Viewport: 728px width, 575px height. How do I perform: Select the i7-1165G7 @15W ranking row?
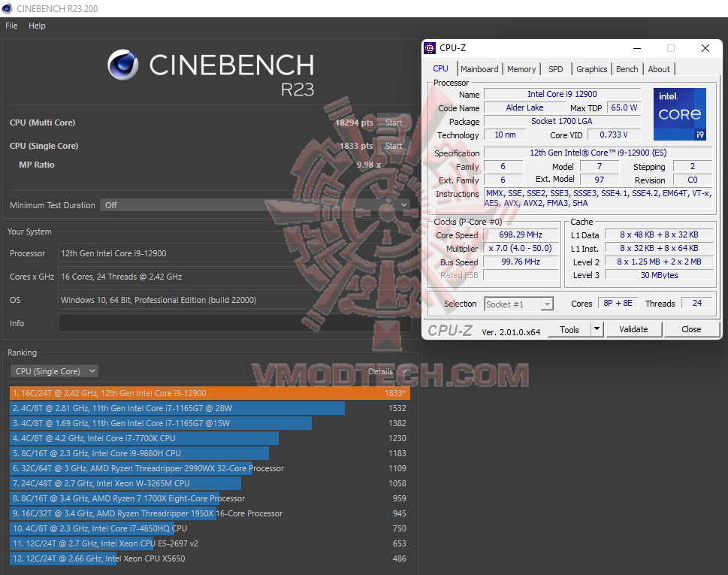click(x=210, y=423)
